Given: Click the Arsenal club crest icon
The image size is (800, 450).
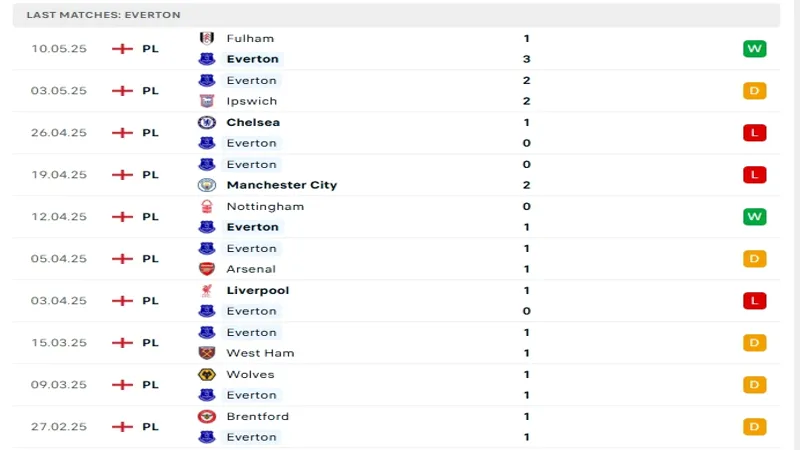Looking at the screenshot, I should coord(207,269).
